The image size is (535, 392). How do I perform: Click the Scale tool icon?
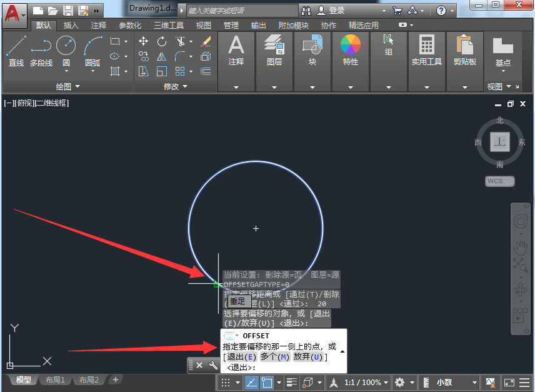coord(162,71)
